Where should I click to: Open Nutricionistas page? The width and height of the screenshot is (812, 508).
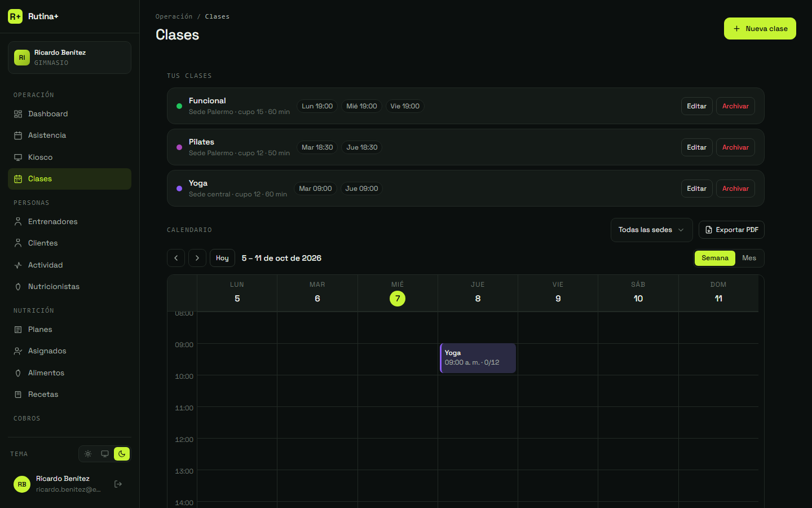[69, 287]
